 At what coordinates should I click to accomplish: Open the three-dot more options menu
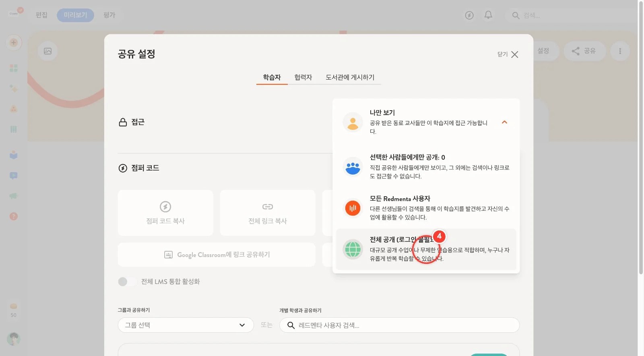coord(620,51)
